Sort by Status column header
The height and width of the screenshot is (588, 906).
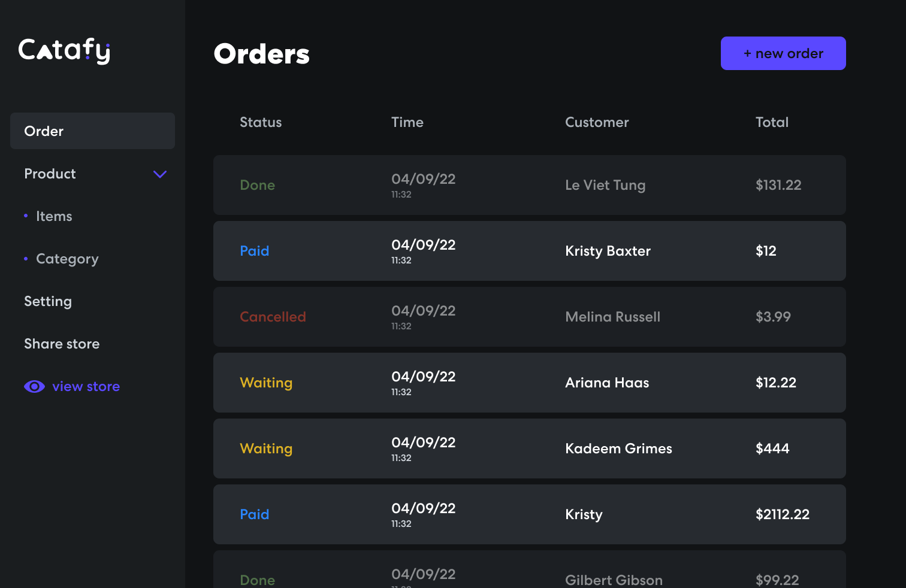[x=261, y=123]
